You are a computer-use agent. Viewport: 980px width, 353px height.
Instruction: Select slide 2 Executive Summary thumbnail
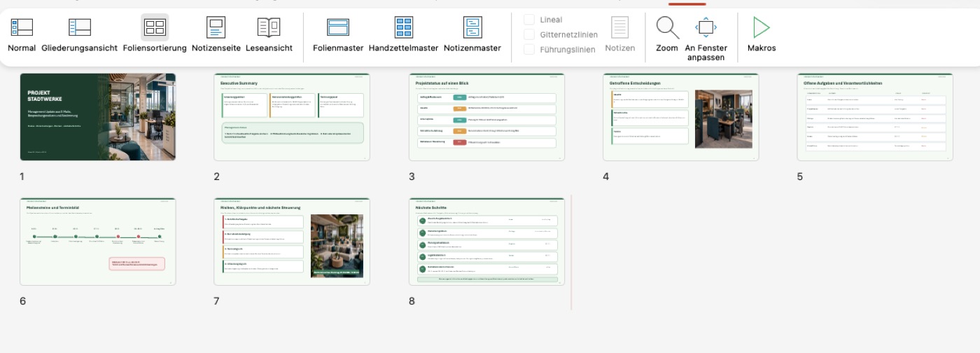(292, 117)
